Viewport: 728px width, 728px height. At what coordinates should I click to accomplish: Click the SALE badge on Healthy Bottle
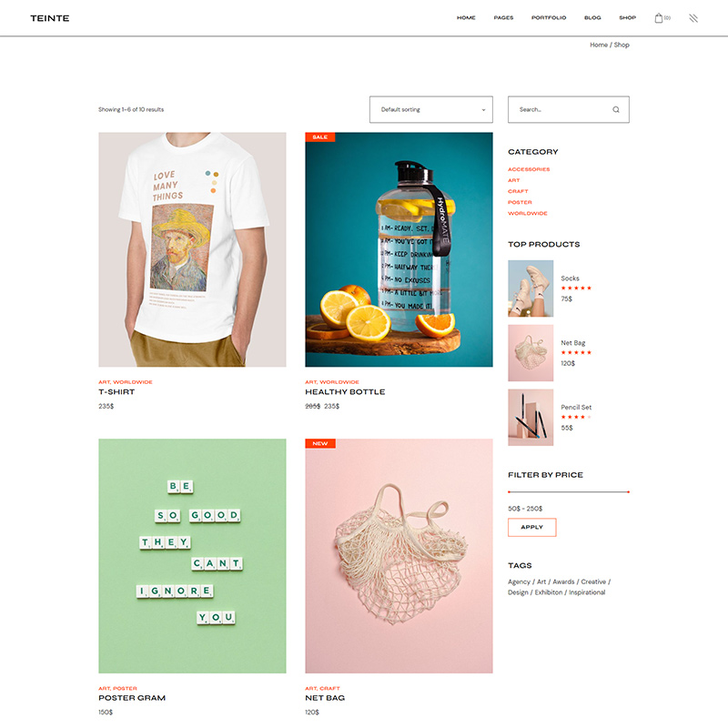click(x=320, y=137)
